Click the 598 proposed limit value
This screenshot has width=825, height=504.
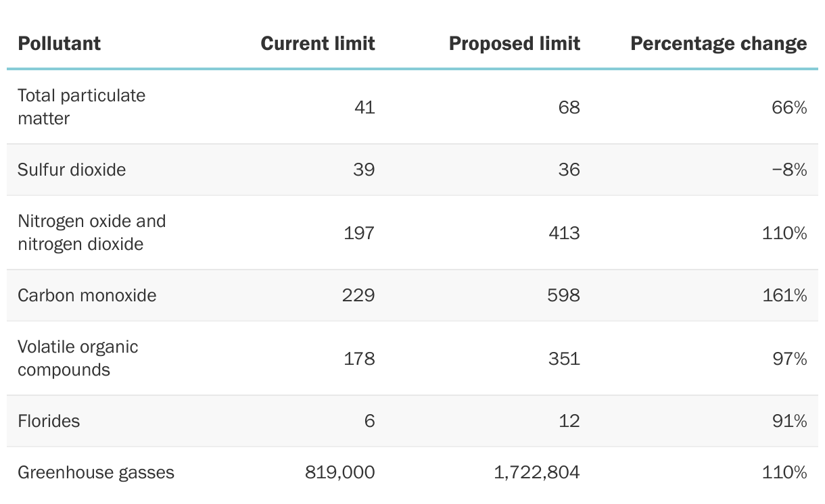[x=563, y=295]
